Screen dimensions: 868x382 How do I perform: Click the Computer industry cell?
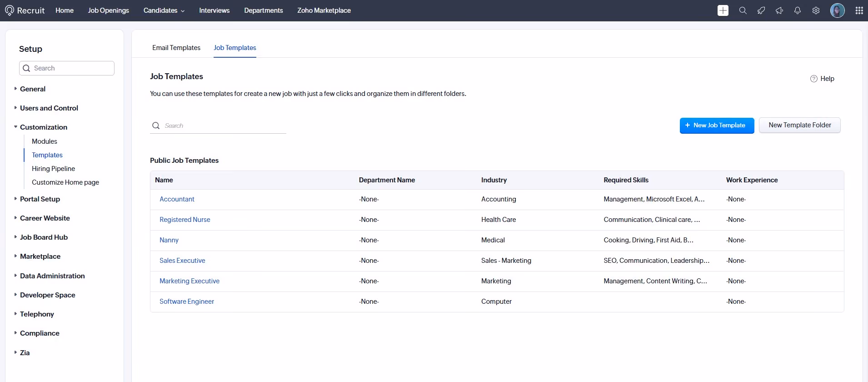[x=496, y=302]
